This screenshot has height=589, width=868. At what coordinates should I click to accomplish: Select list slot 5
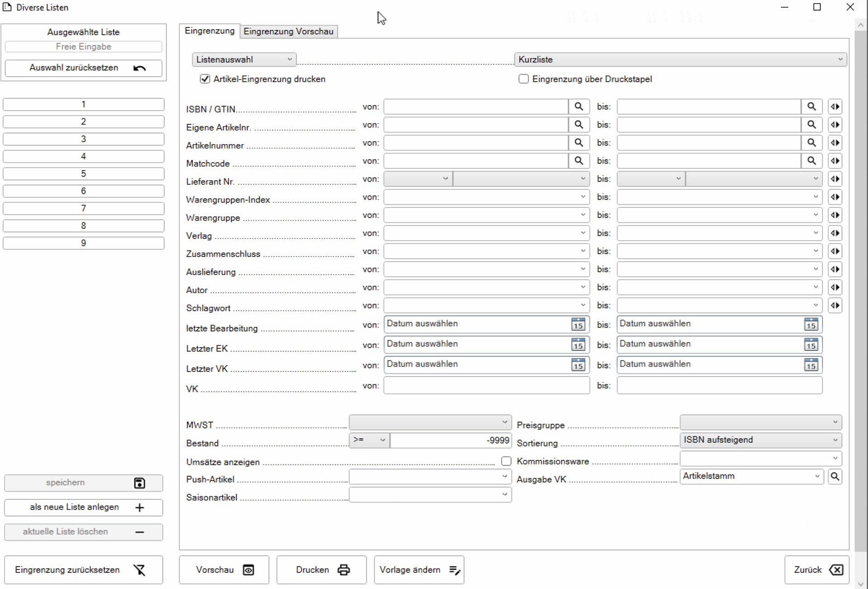pyautogui.click(x=84, y=174)
